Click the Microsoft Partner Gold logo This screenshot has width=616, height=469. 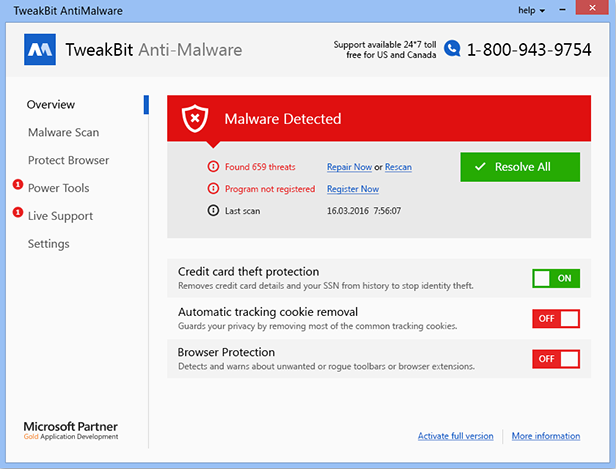71,431
